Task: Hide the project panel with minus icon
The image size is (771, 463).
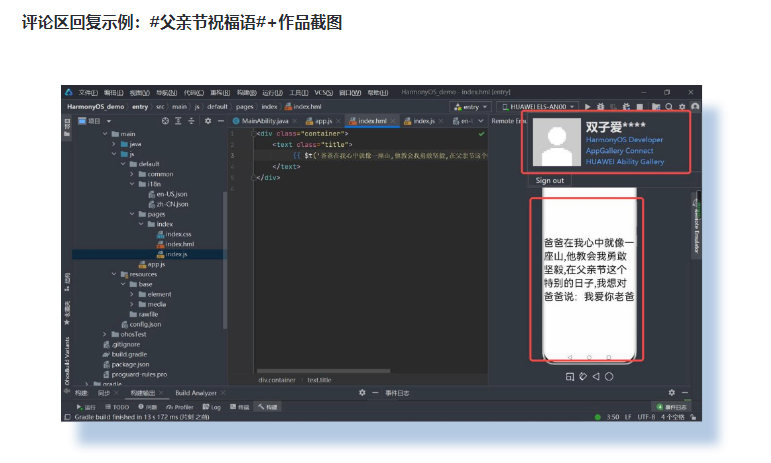Action: 221,121
